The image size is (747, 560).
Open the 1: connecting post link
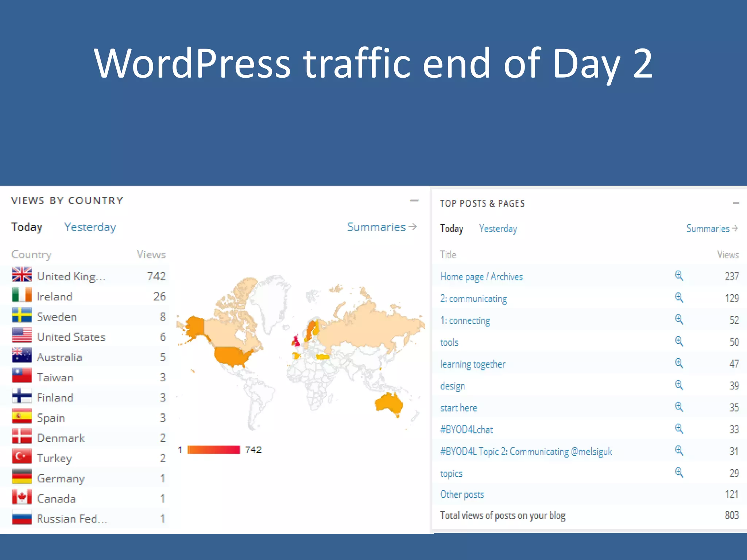pyautogui.click(x=465, y=320)
